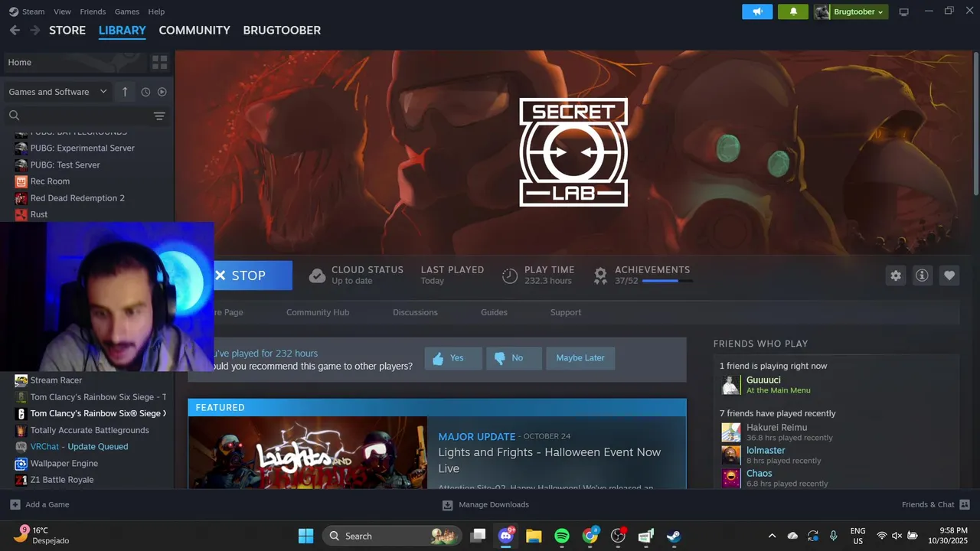This screenshot has height=551, width=980.
Task: Open the Brugtoober account dropdown
Action: 850,11
